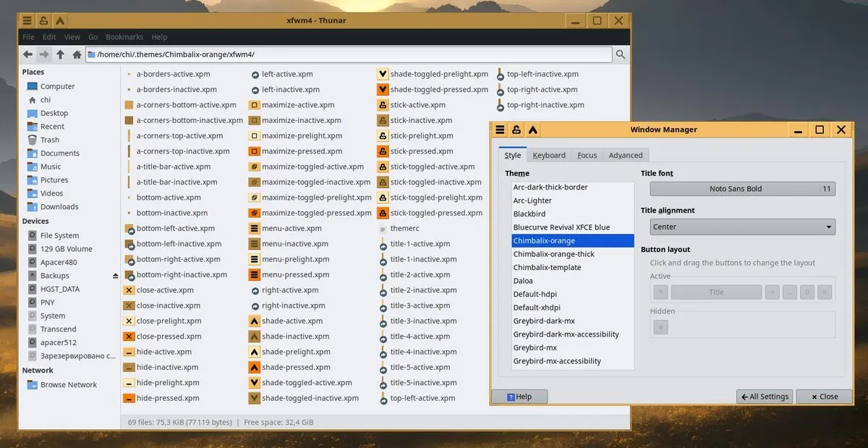Shade the Thunar window with arrow button
Image resolution: width=868 pixels, height=448 pixels.
pyautogui.click(x=60, y=20)
